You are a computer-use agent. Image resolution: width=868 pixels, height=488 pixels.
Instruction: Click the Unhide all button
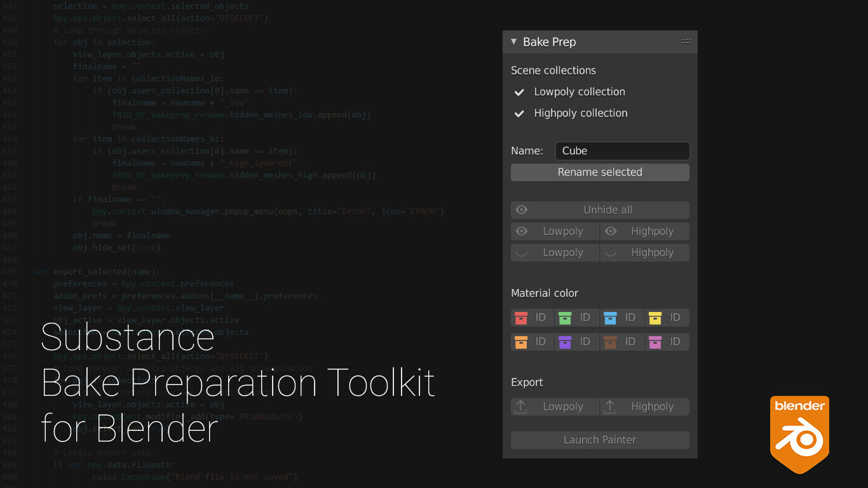pyautogui.click(x=600, y=210)
